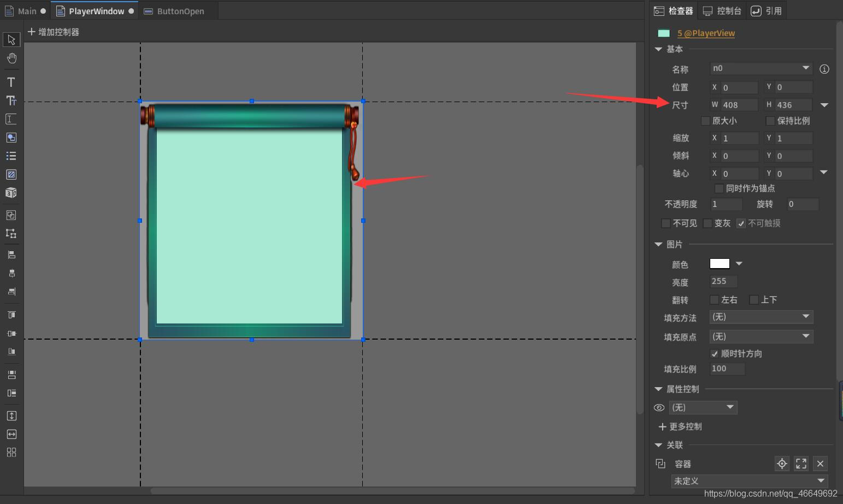Toggle the 不可见 checkbox
The width and height of the screenshot is (843, 504).
coord(665,223)
